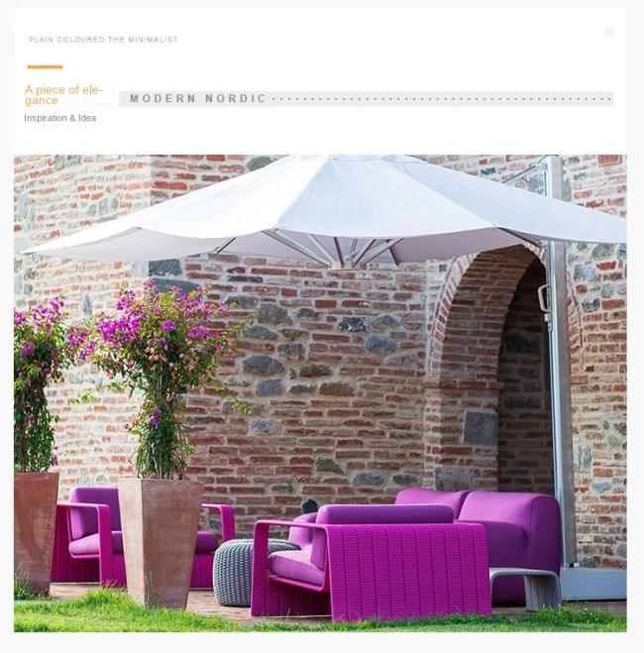Click the short orange divider bar
The height and width of the screenshot is (653, 644).
[45, 66]
